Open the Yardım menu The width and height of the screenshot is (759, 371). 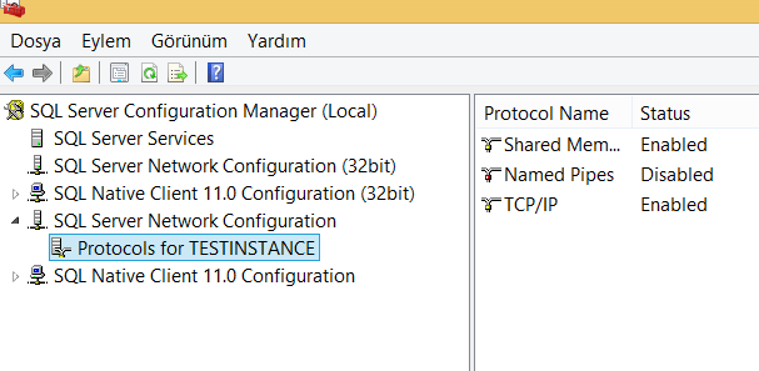point(276,41)
